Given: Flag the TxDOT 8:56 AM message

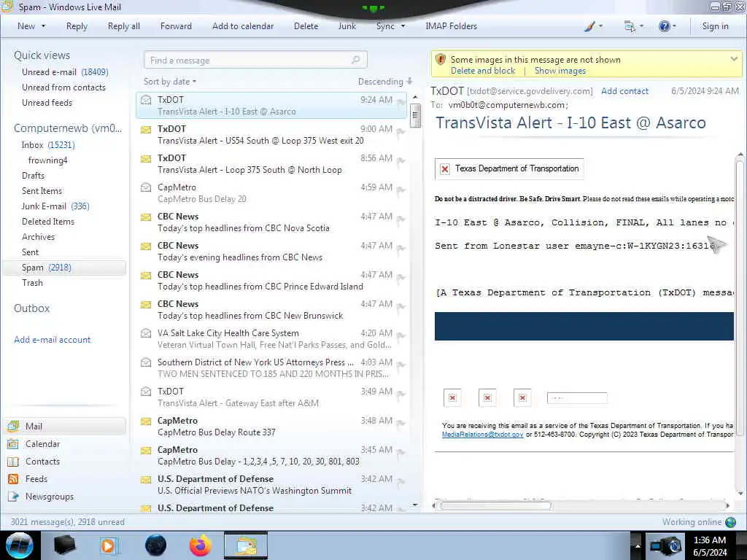Looking at the screenshot, I should pos(400,161).
